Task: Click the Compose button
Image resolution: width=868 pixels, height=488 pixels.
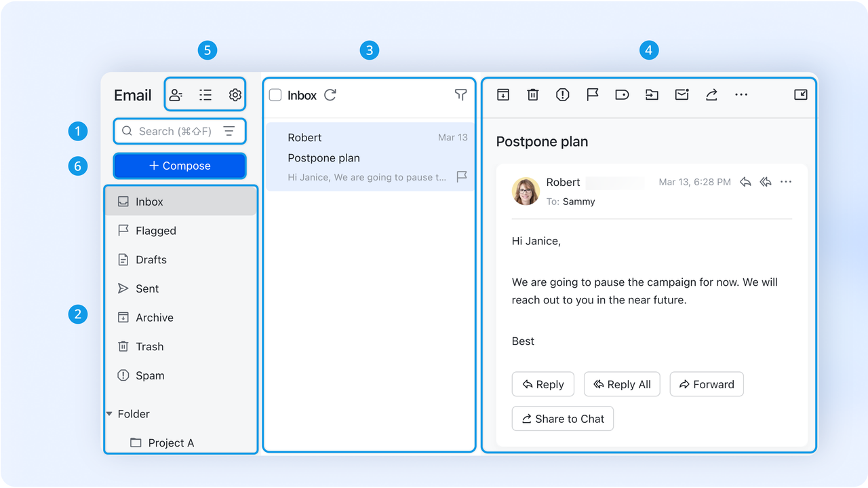Action: click(x=179, y=166)
